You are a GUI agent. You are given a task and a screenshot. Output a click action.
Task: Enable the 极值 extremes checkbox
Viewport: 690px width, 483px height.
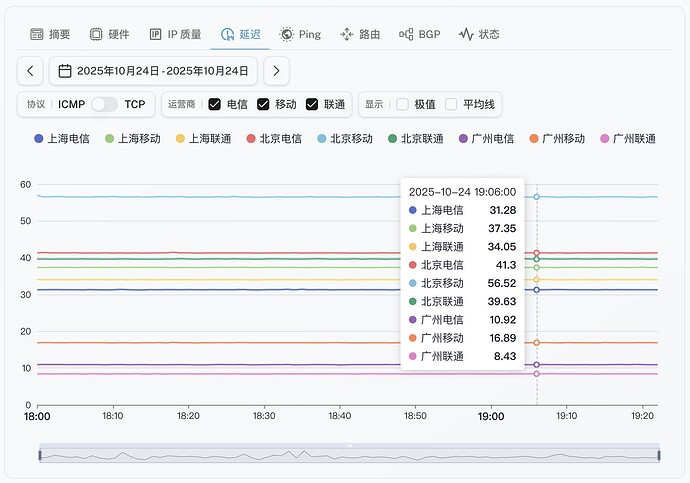402,104
